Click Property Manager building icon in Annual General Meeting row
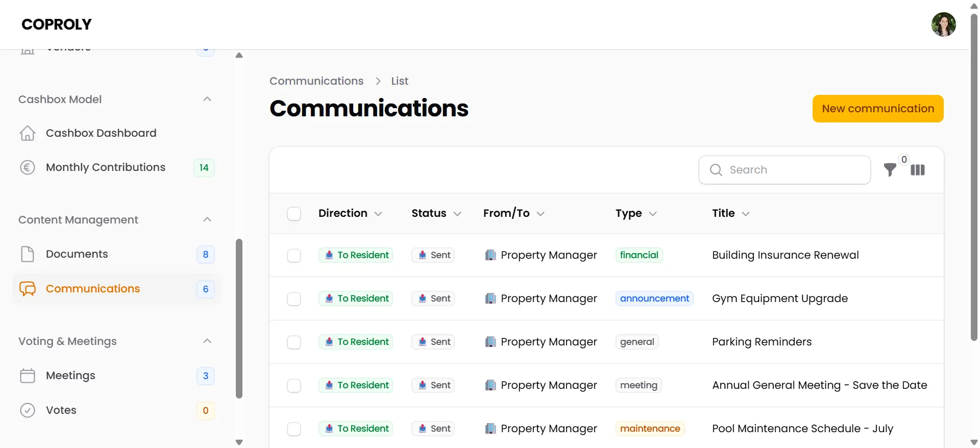980x448 pixels. point(491,385)
